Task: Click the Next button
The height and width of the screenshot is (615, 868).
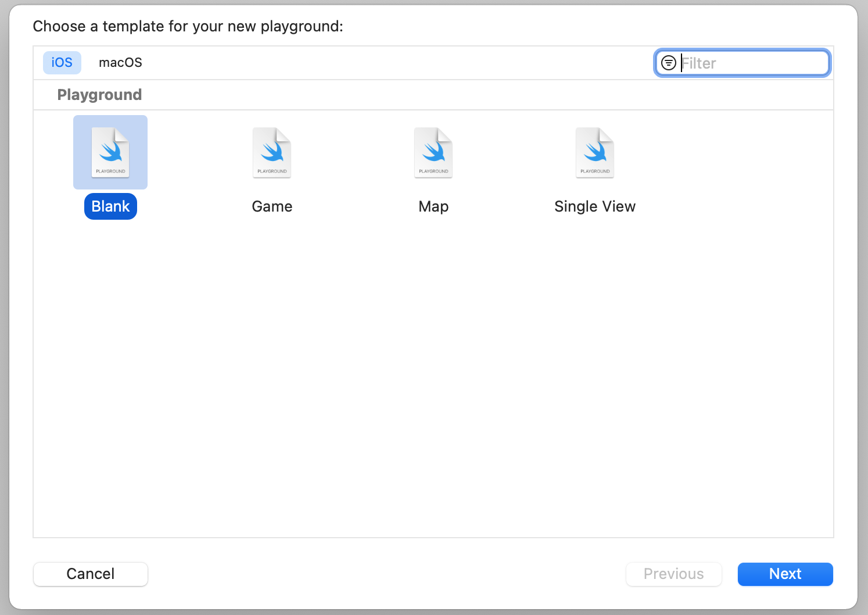Action: click(x=785, y=574)
